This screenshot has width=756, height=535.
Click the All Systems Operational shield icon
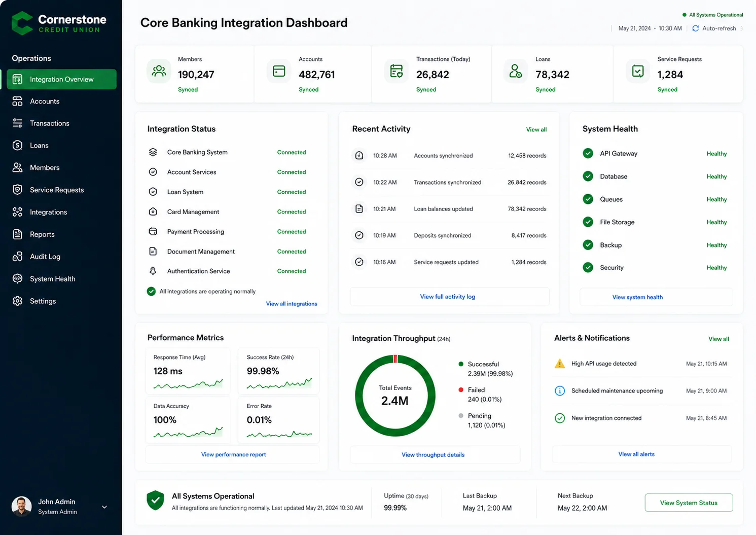[155, 501]
